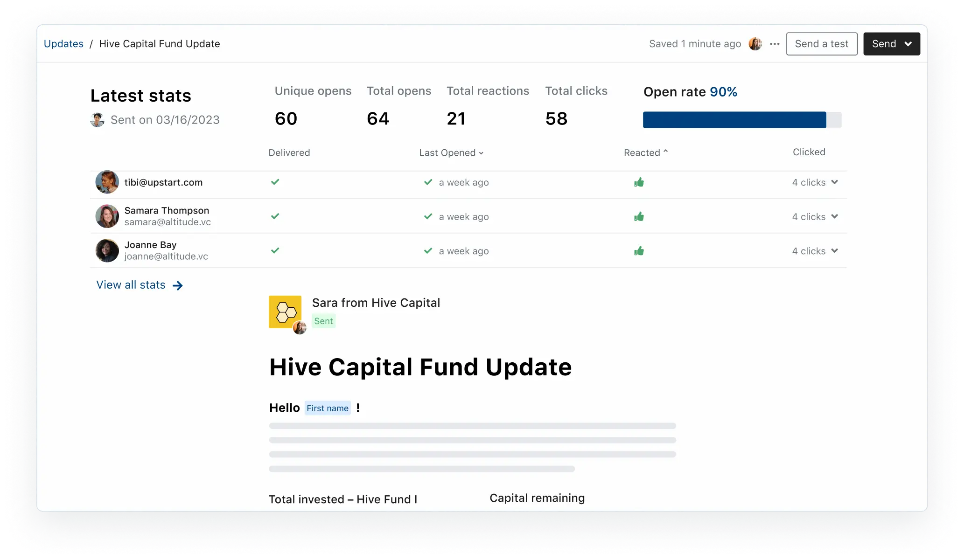Click Total invested – Hive Fund I label
Screen dimensions: 964x560
pyautogui.click(x=343, y=499)
